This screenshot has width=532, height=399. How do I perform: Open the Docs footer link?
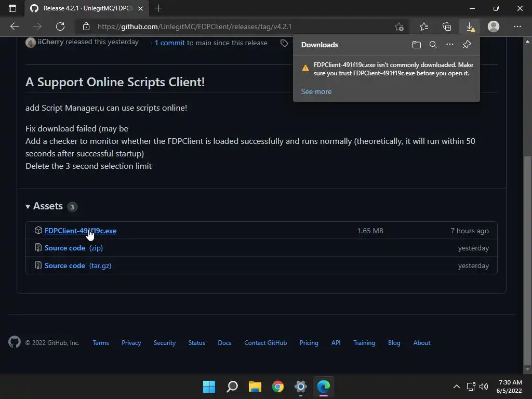[224, 343]
